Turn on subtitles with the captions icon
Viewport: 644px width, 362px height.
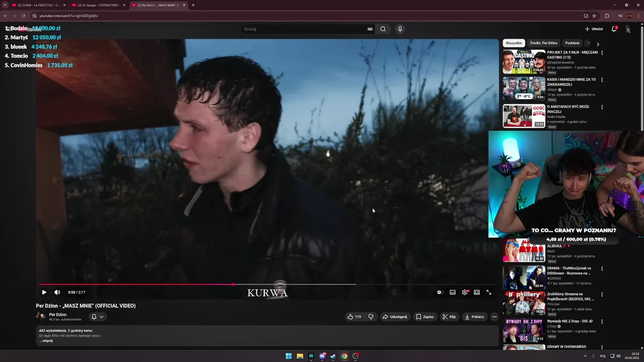coord(452,292)
